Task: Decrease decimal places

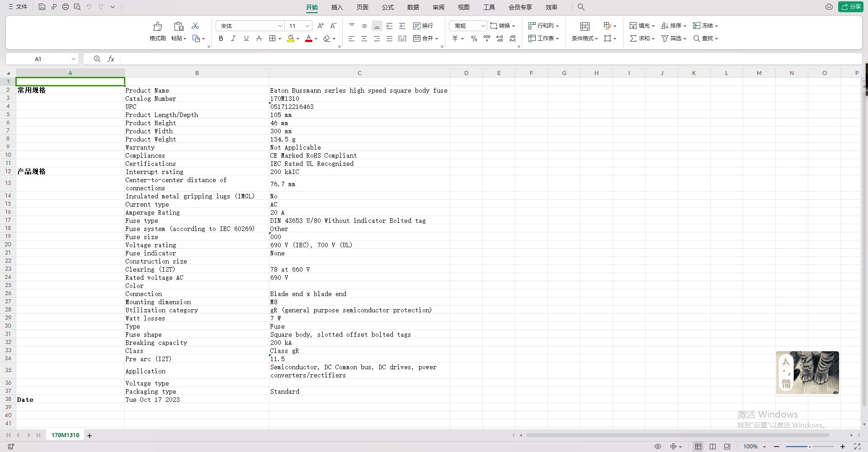Action: (512, 38)
